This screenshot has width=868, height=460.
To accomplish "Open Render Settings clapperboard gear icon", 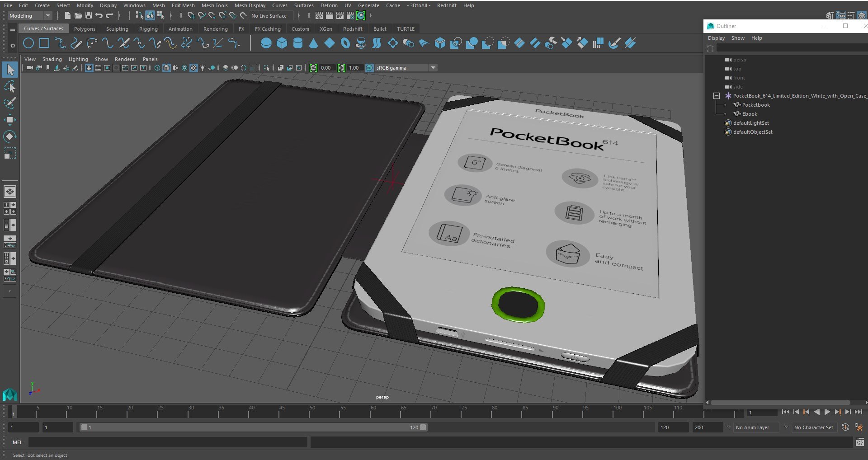I will pyautogui.click(x=350, y=16).
